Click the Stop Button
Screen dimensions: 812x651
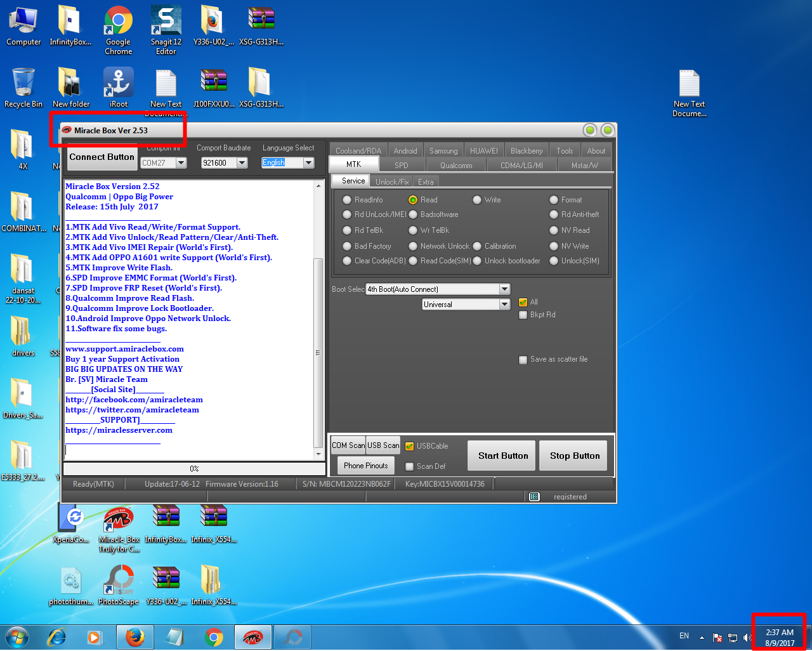point(575,456)
